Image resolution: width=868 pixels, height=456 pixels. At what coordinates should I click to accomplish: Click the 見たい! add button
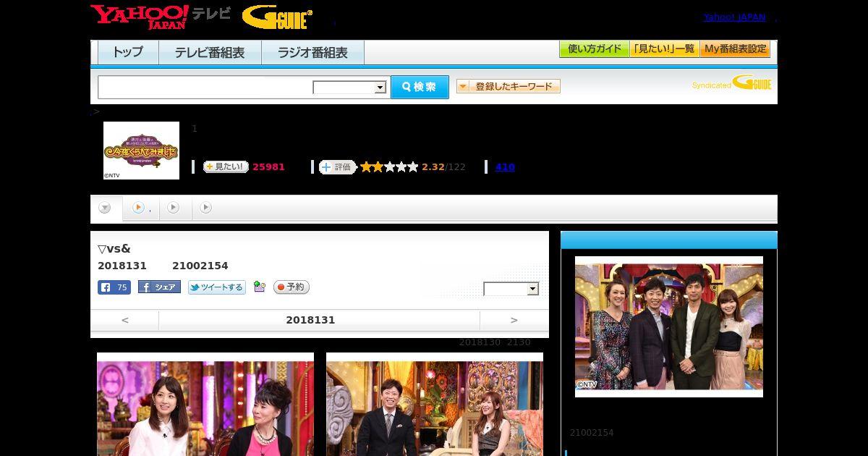click(226, 166)
